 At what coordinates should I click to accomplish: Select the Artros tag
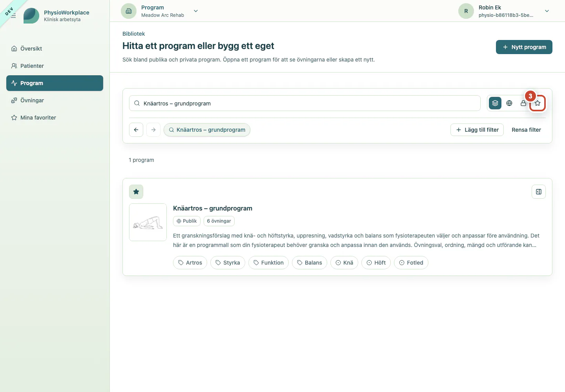pyautogui.click(x=190, y=263)
